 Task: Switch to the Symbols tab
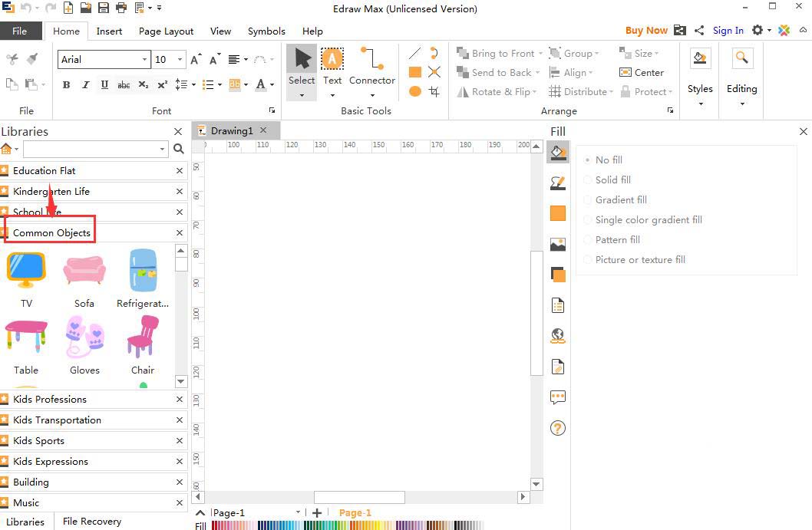(x=266, y=31)
